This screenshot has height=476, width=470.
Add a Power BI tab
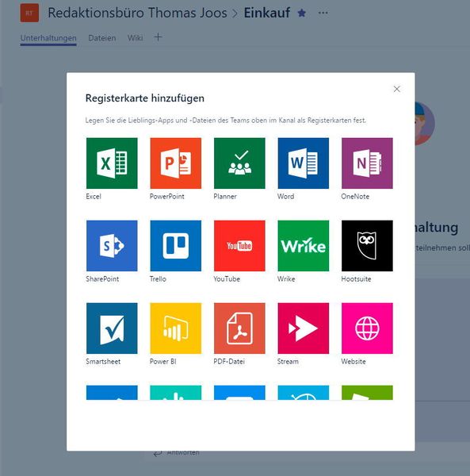176,328
